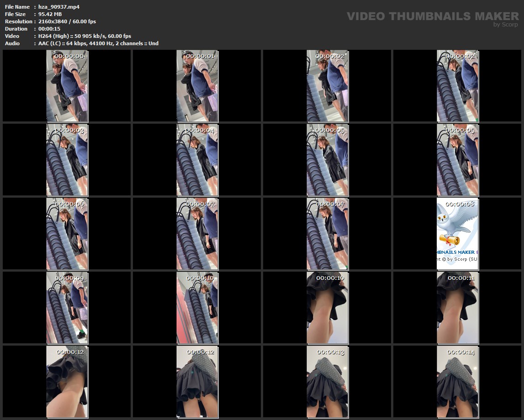The image size is (524, 420).
Task: Pick the thumbnail marked 00:00:09
Action: (x=67, y=308)
